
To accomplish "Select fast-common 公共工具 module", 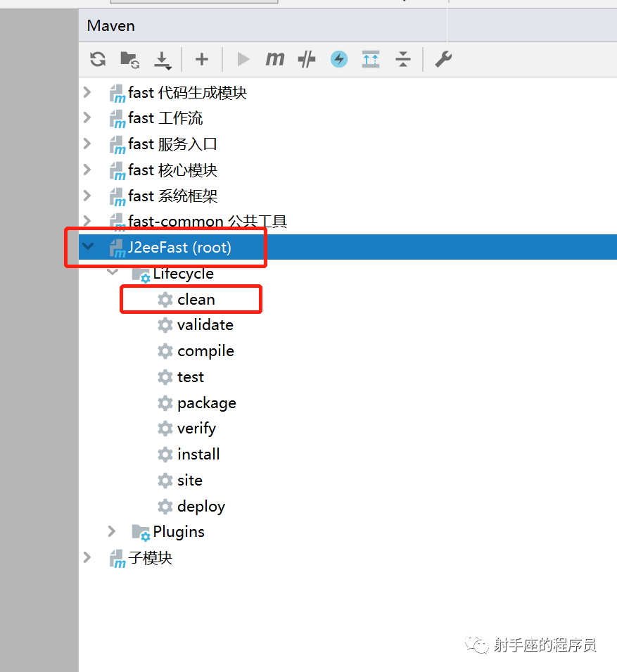I will pyautogui.click(x=208, y=221).
